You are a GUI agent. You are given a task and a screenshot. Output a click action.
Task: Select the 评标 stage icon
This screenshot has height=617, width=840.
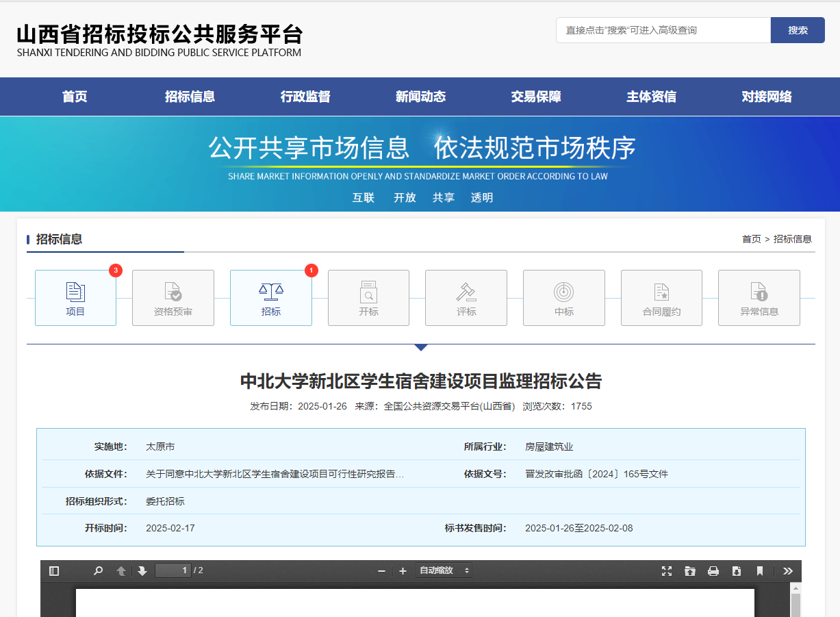tap(466, 297)
